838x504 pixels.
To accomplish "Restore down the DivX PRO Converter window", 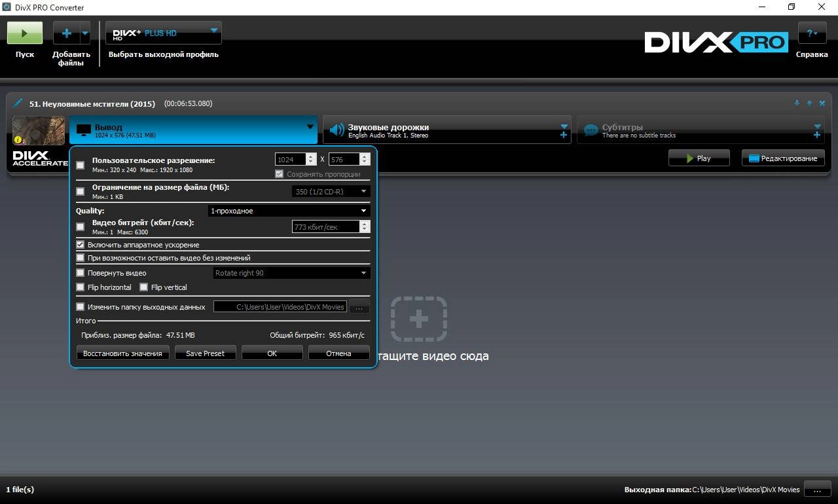I will (x=792, y=7).
